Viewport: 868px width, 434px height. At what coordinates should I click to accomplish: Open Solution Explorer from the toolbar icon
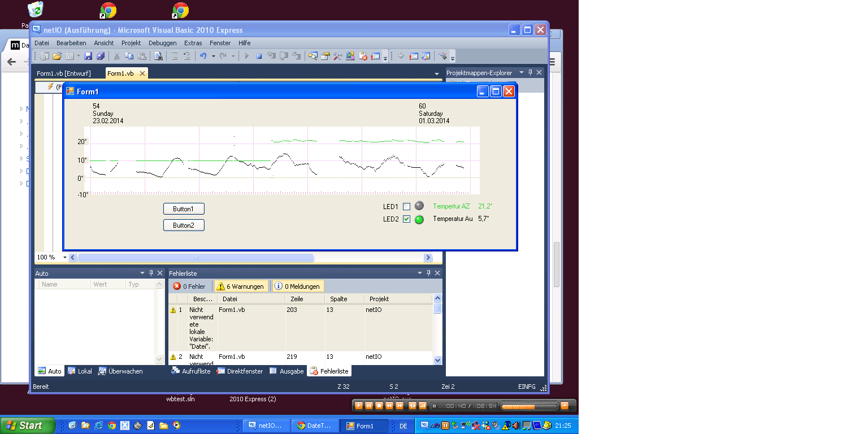coord(313,56)
